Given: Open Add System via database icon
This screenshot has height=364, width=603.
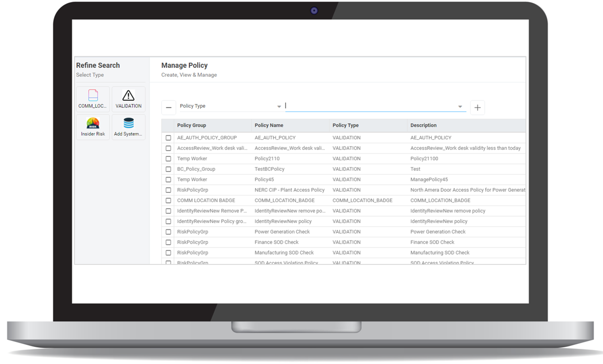Looking at the screenshot, I should [x=128, y=123].
